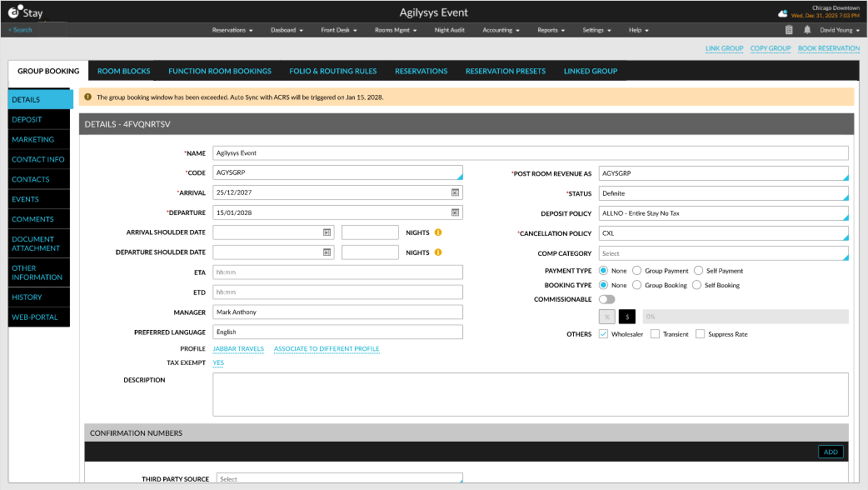Open the Reservation Presets tab

click(x=506, y=71)
